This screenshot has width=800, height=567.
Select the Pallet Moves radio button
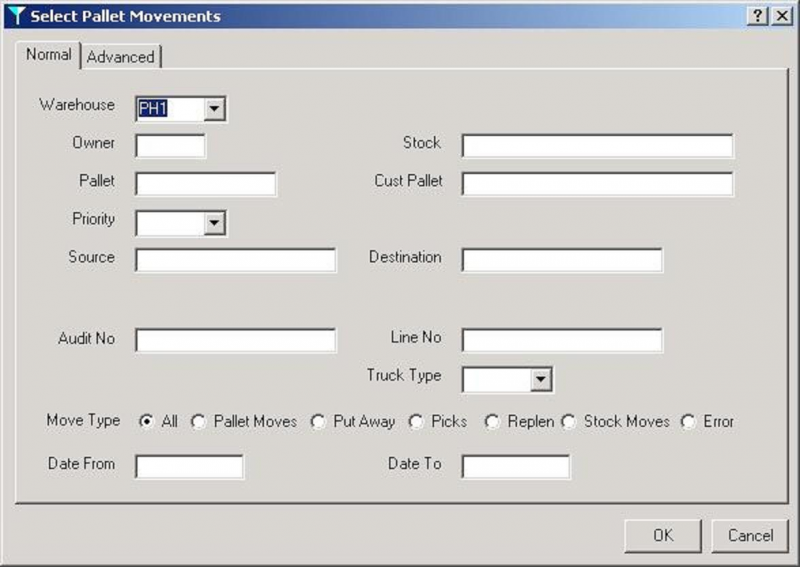point(198,422)
